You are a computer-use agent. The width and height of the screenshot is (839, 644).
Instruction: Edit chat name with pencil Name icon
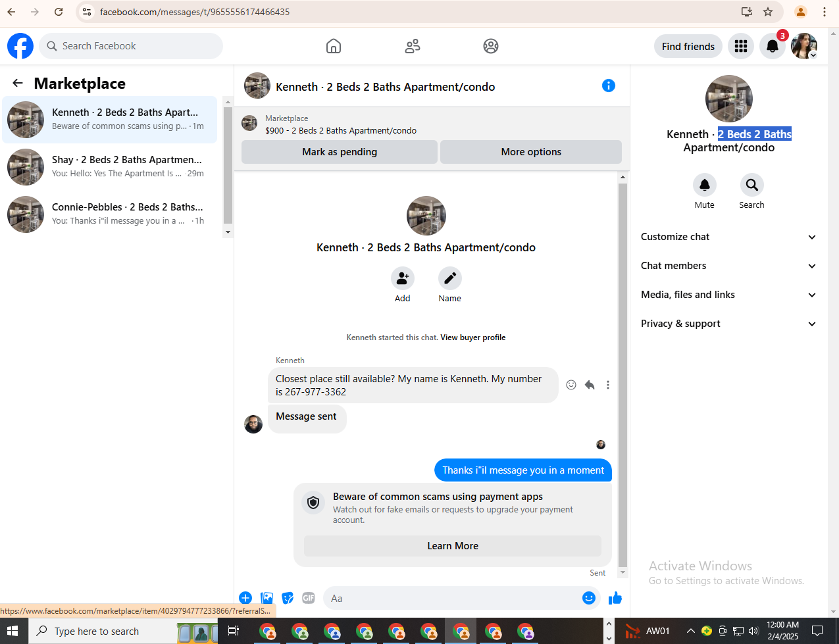click(x=450, y=278)
